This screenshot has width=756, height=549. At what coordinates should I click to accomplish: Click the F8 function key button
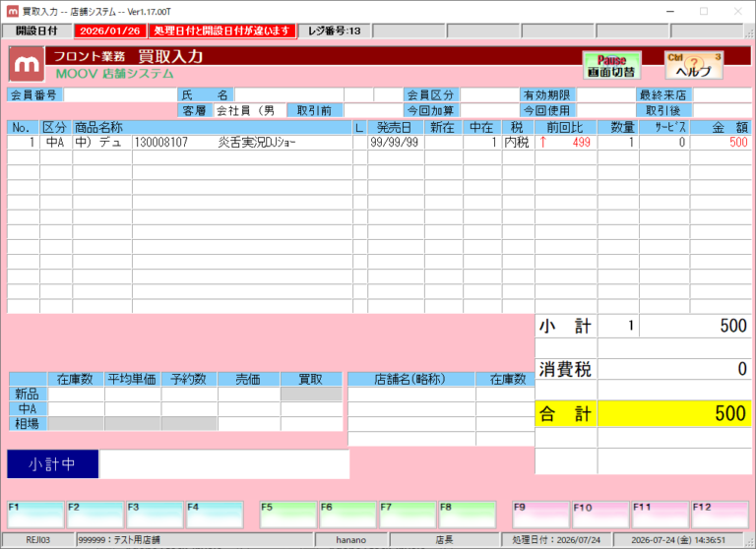click(x=468, y=515)
